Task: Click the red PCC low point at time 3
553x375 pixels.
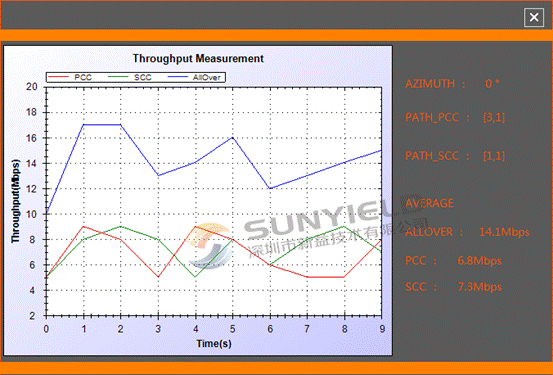Action: coord(158,277)
